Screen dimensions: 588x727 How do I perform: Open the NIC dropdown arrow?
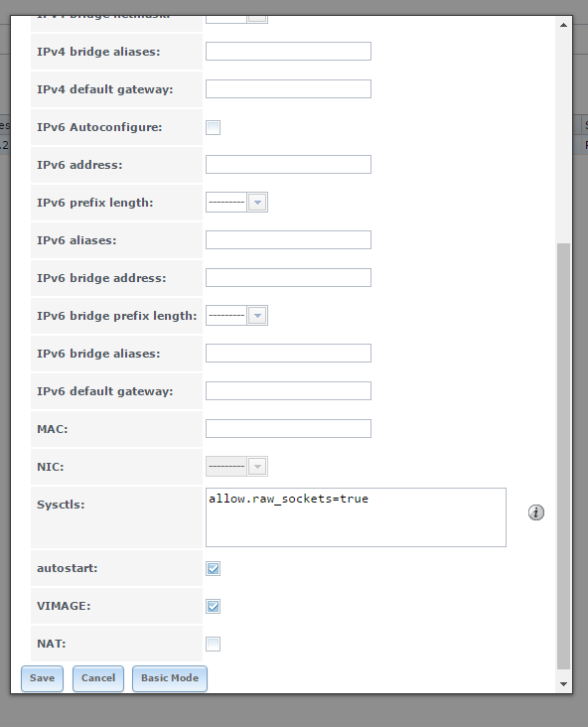[x=257, y=467]
